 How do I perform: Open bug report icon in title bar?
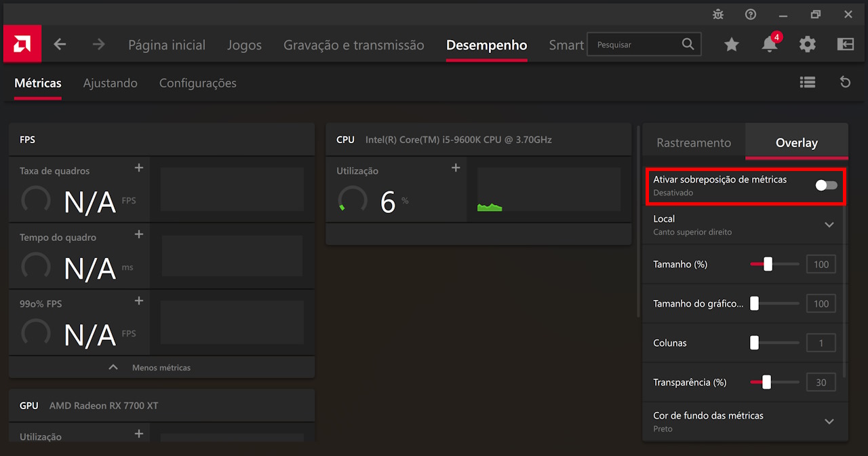click(x=718, y=14)
